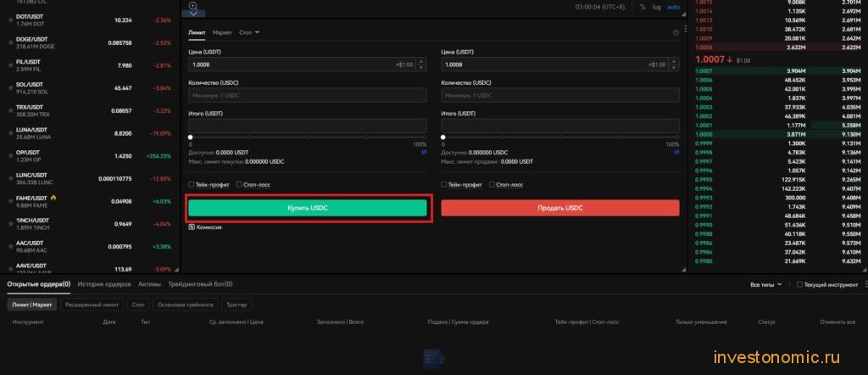This screenshot has width=868, height=375.
Task: Focus the sell Итого (USDT) field
Action: tap(560, 126)
